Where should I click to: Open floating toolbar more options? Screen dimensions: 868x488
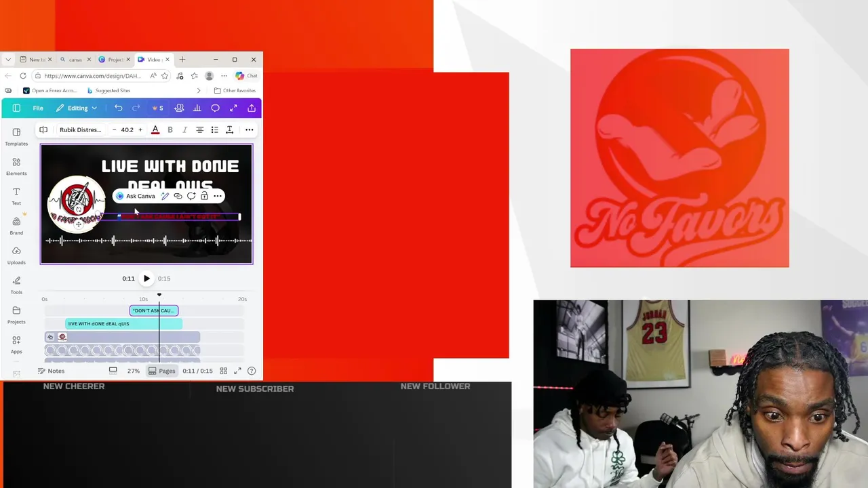click(x=218, y=196)
